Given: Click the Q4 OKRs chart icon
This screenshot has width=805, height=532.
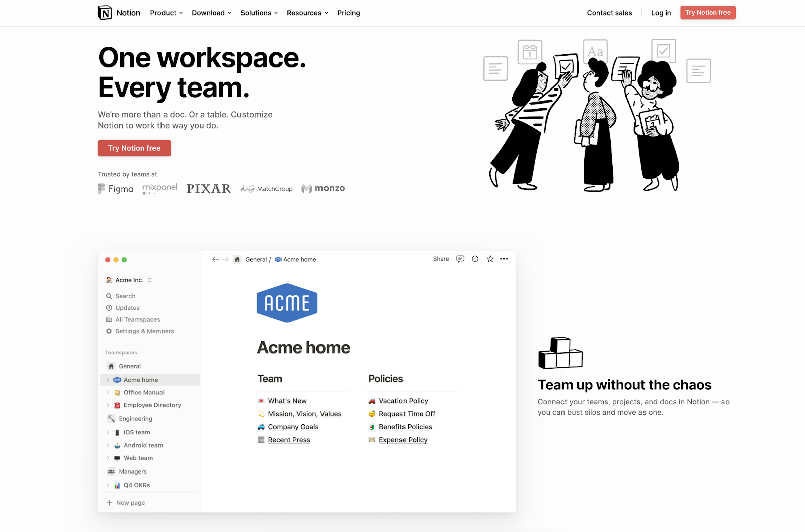Looking at the screenshot, I should pos(117,486).
